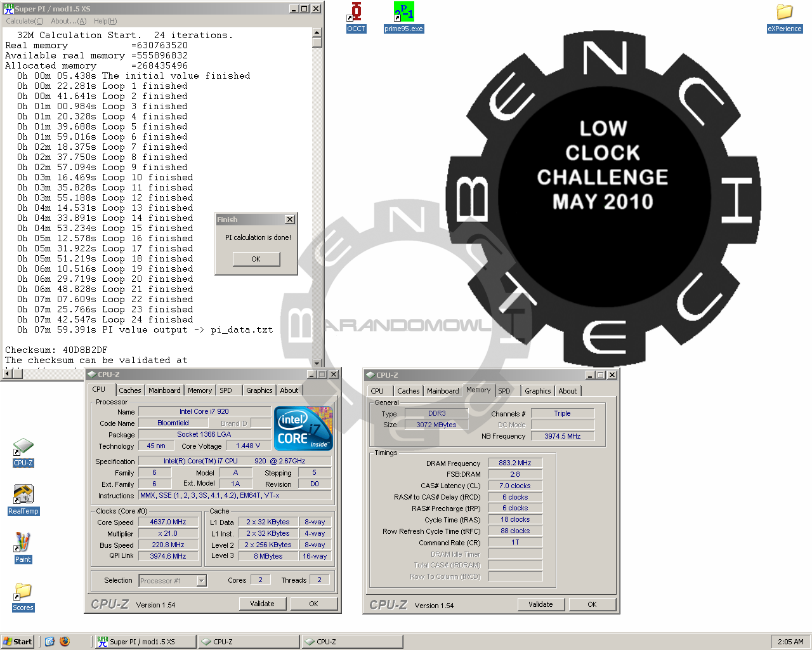812x650 pixels.
Task: Switch to Graphics tab in left CPU-Z window
Action: coord(259,390)
